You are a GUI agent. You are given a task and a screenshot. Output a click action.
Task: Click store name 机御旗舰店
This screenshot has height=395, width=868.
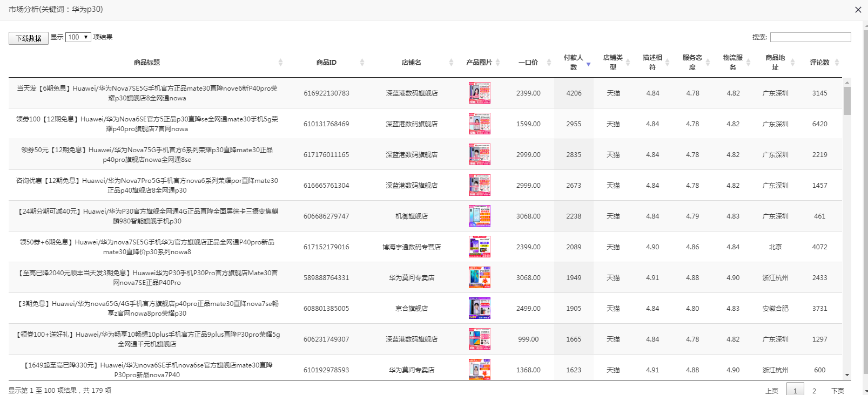click(412, 216)
